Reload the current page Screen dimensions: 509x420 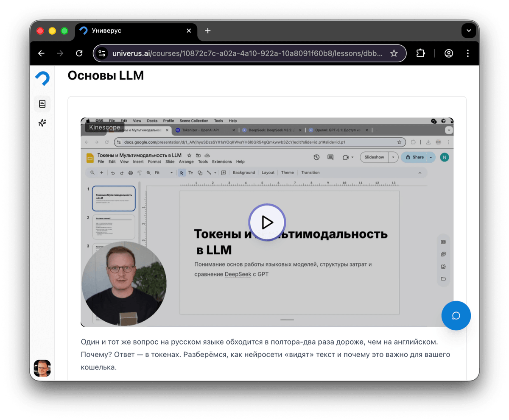pyautogui.click(x=79, y=53)
